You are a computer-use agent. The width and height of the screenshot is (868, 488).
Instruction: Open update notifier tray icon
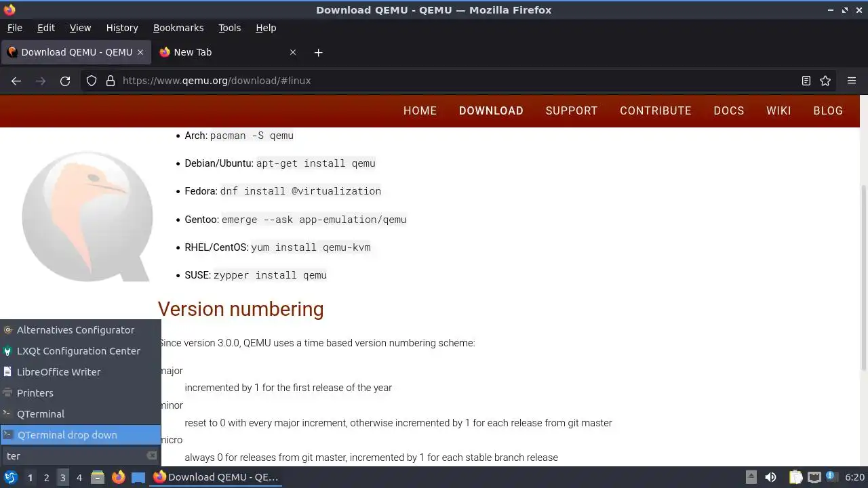tap(830, 477)
